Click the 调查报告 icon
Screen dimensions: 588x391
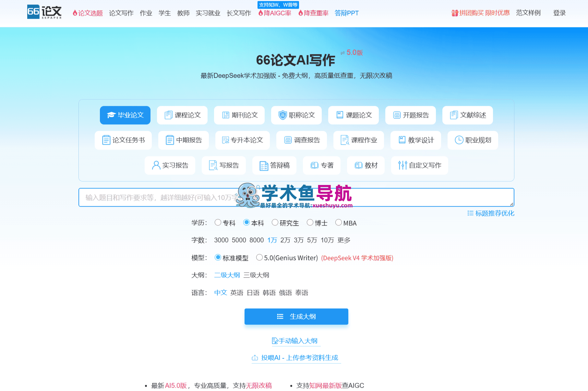pos(288,140)
